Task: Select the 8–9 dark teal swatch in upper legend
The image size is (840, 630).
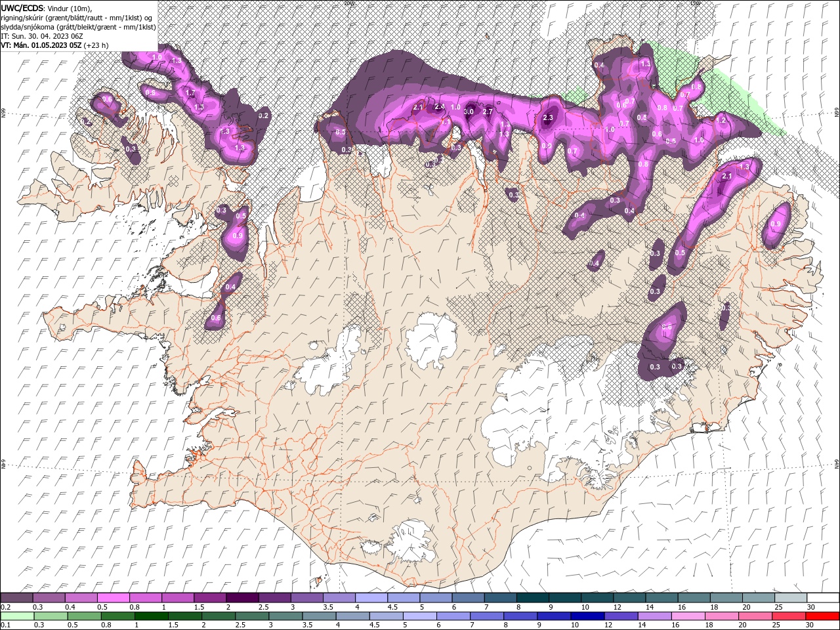Action: coord(532,597)
